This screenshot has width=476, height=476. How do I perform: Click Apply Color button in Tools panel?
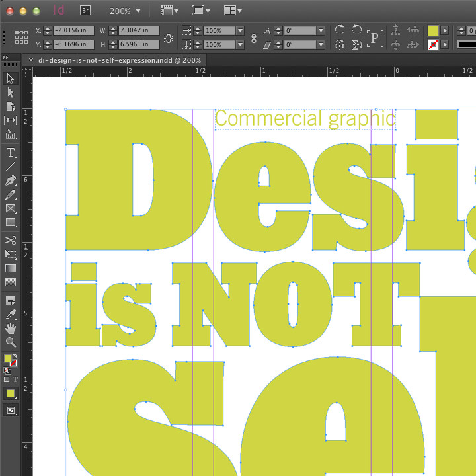(x=11, y=394)
